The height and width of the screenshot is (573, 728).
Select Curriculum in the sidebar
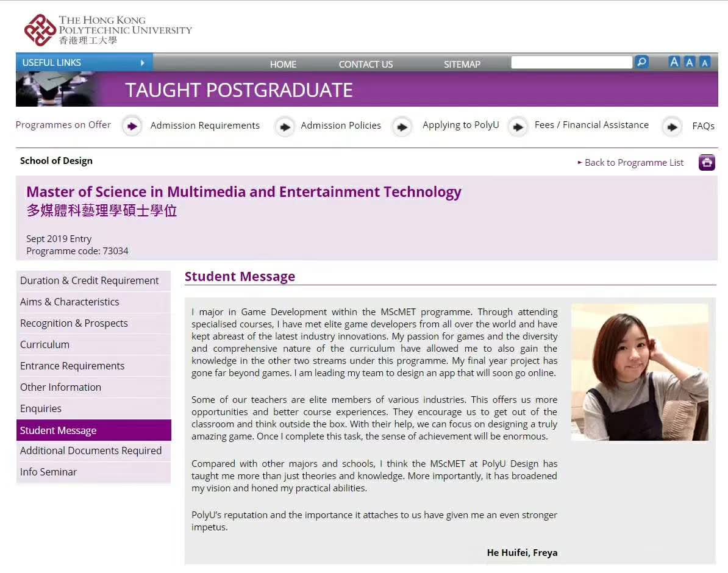pos(45,344)
